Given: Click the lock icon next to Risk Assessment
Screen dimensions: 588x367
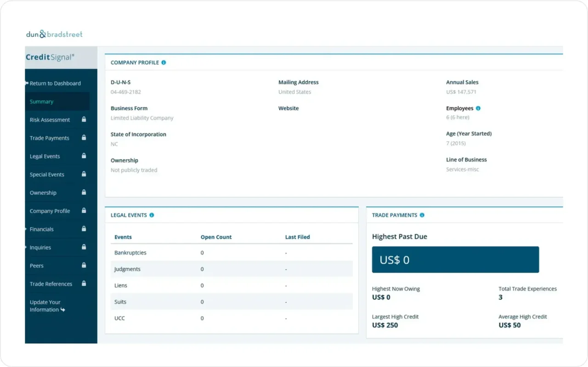Looking at the screenshot, I should point(84,119).
